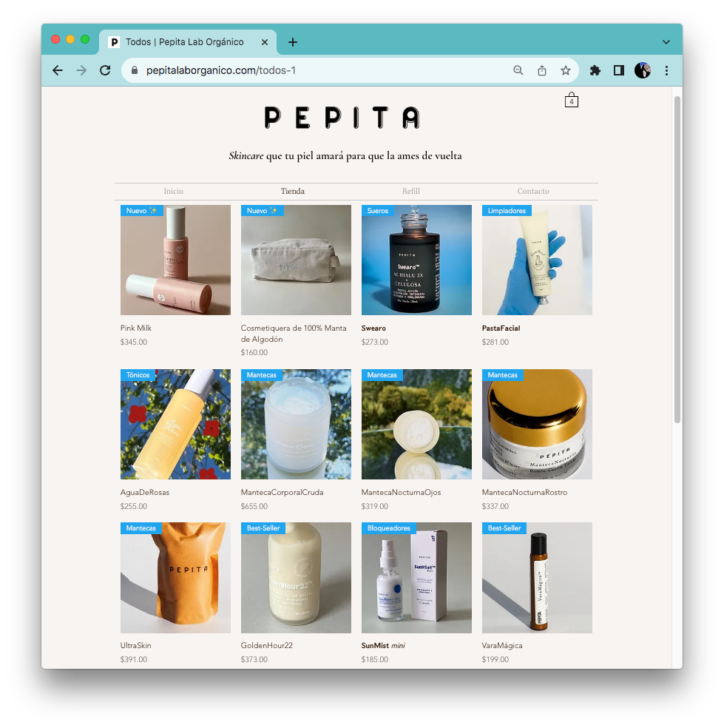Open the Extensions puzzle icon
Image resolution: width=724 pixels, height=728 pixels.
coord(595,70)
